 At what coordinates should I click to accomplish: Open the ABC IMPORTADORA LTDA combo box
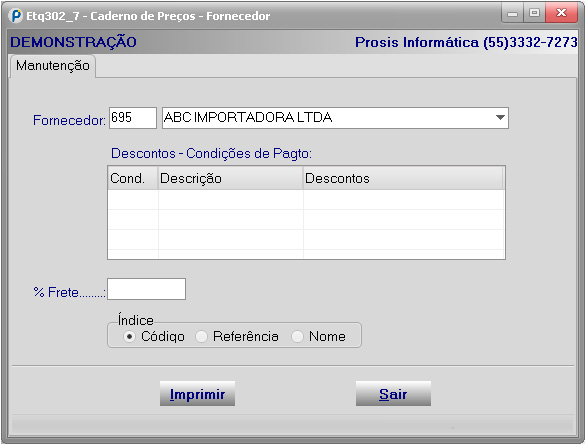335,118
